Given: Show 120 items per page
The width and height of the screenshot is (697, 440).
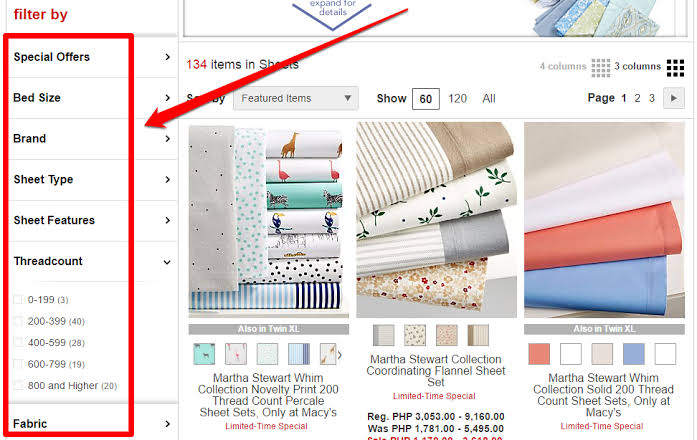Looking at the screenshot, I should [457, 99].
